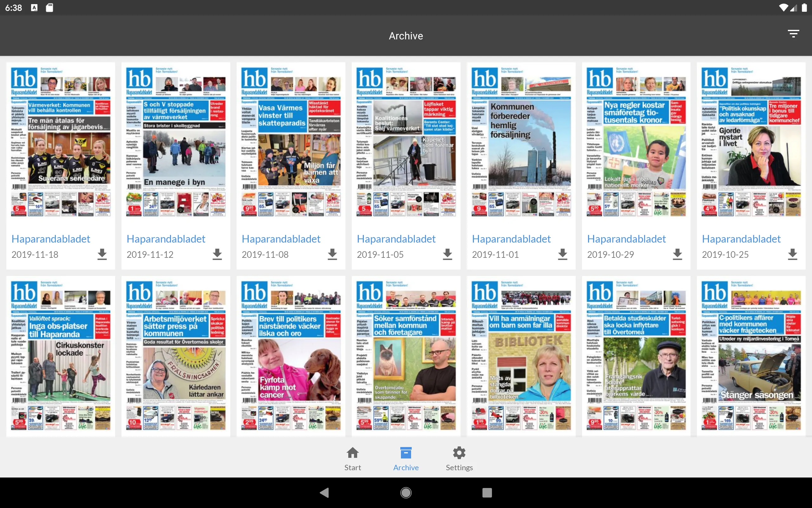Click Haparandabladet title above date 2019-11-08
Image resolution: width=812 pixels, height=508 pixels.
[281, 239]
